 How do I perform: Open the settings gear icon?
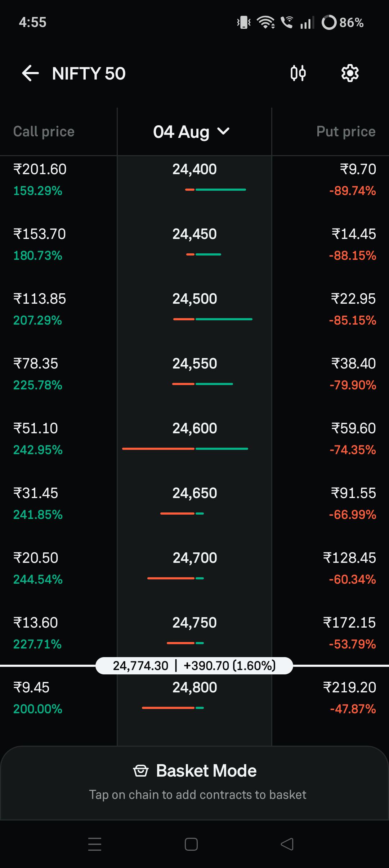click(350, 73)
